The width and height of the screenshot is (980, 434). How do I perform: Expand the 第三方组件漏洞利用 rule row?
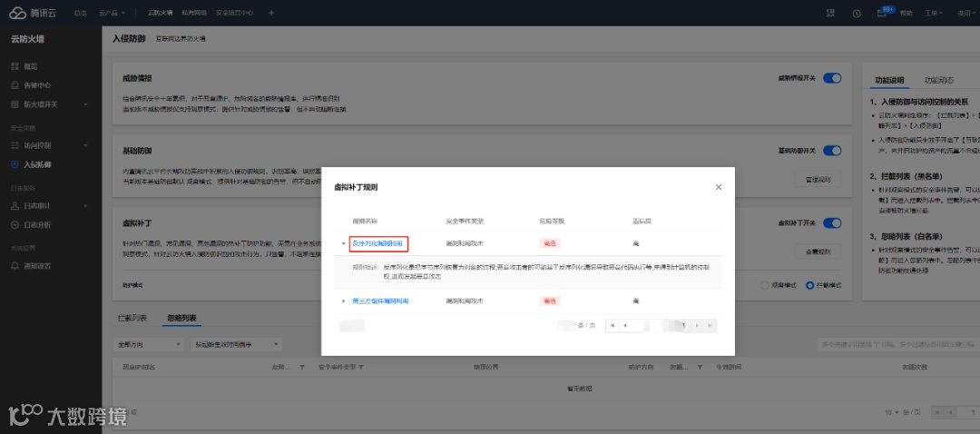coord(343,301)
